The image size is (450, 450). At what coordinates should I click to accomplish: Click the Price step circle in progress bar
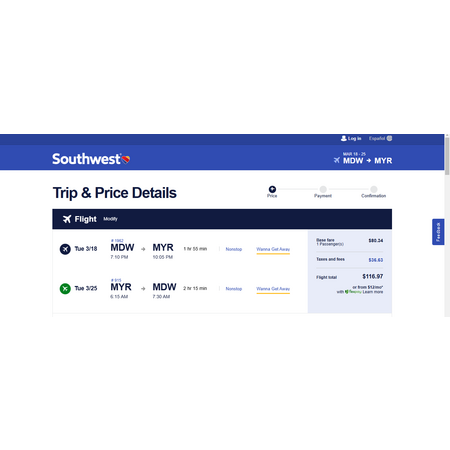point(272,189)
